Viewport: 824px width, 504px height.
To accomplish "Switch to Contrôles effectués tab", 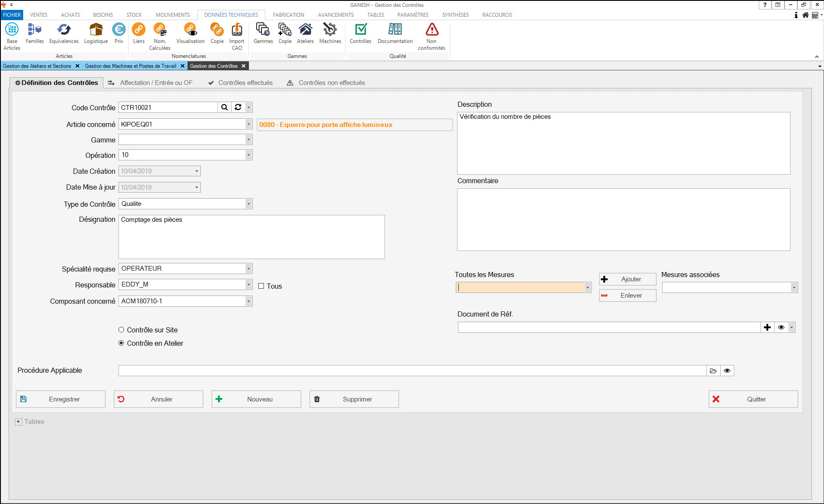I will (241, 83).
